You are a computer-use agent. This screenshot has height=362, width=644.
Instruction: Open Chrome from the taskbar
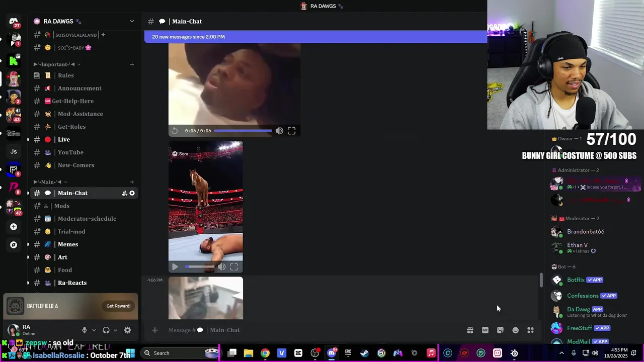click(x=265, y=353)
